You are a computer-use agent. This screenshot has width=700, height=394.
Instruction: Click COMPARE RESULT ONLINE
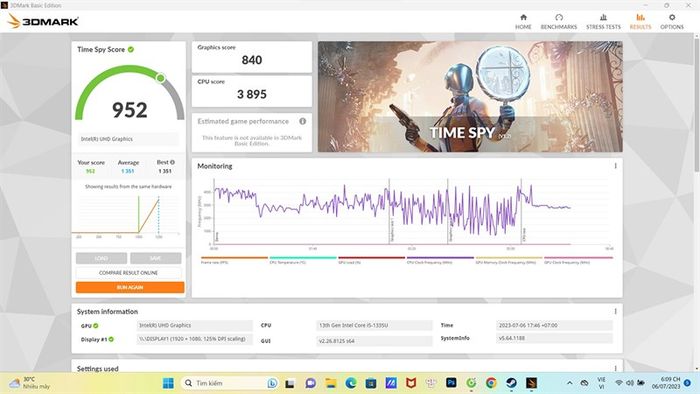pos(129,273)
